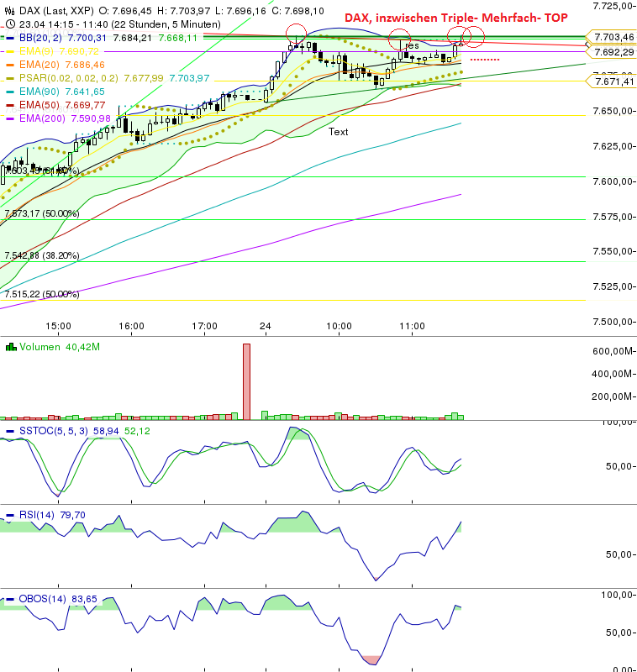Viewport: 637px width, 672px height.
Task: Click the 7.515,22 (50.00%) Fibonacci label
Action: [x=41, y=294]
